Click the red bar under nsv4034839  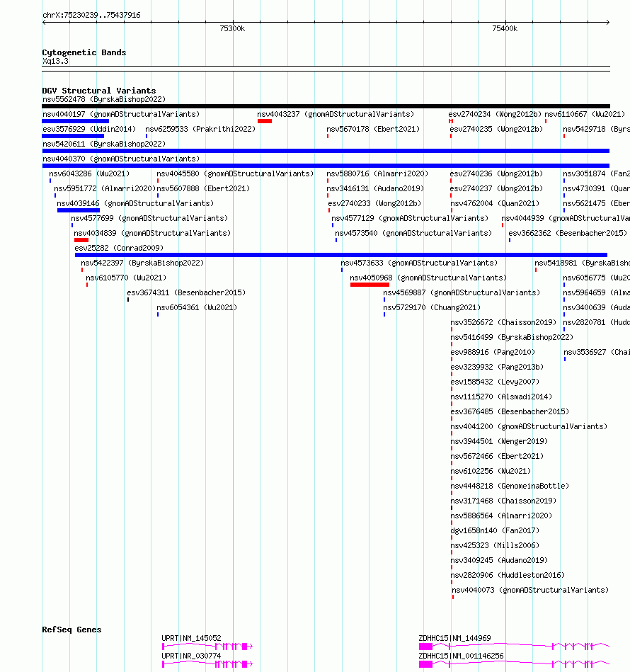tap(81, 240)
